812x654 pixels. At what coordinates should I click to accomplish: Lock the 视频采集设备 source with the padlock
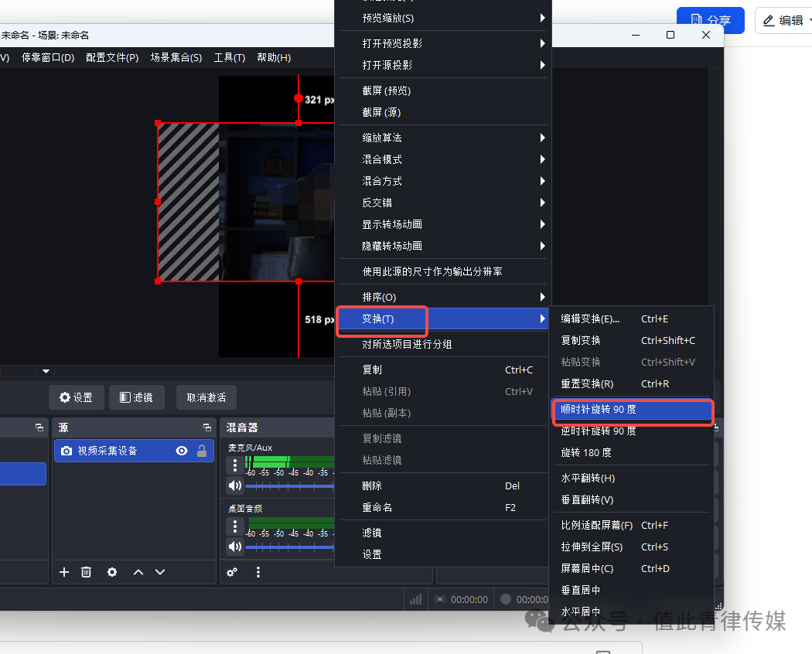(x=201, y=451)
